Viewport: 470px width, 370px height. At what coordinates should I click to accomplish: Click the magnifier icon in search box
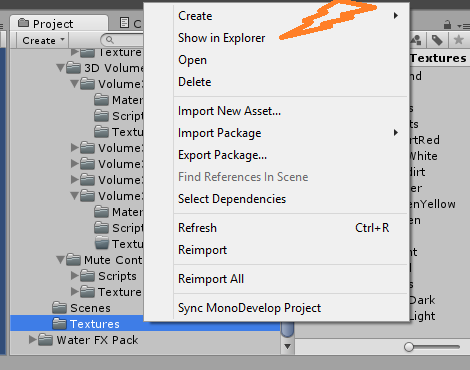click(x=110, y=40)
